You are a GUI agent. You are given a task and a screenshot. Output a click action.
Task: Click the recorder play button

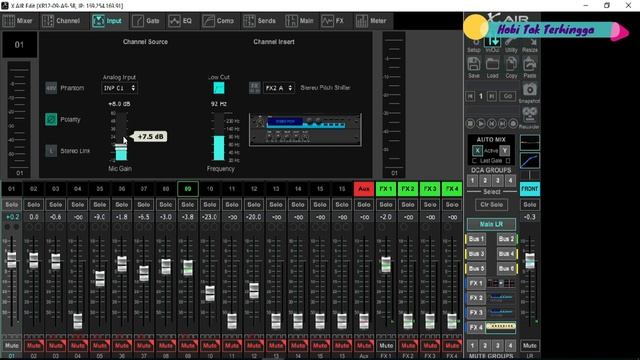pyautogui.click(x=481, y=123)
